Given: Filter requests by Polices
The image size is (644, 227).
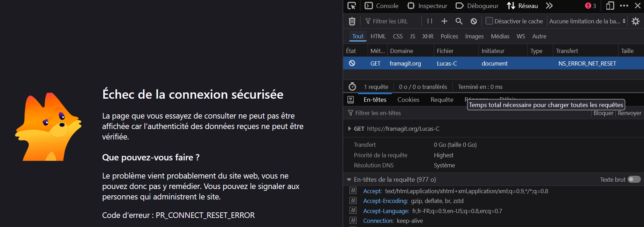Looking at the screenshot, I should tap(449, 36).
